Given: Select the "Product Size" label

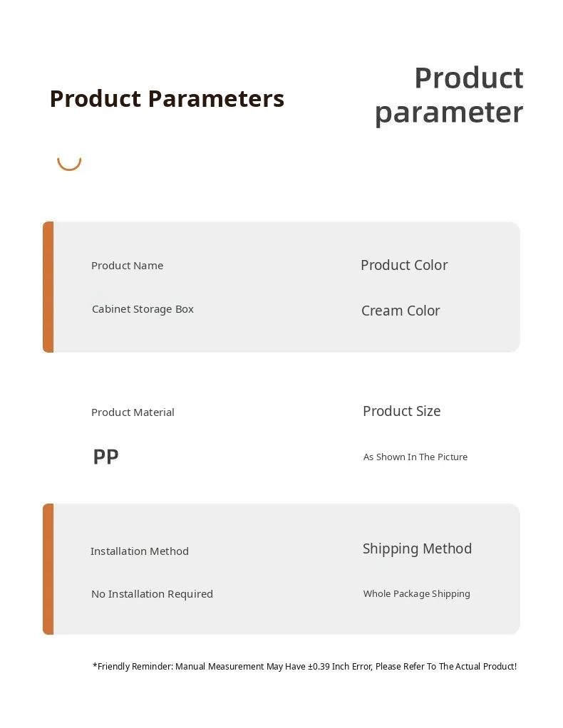Looking at the screenshot, I should (401, 411).
